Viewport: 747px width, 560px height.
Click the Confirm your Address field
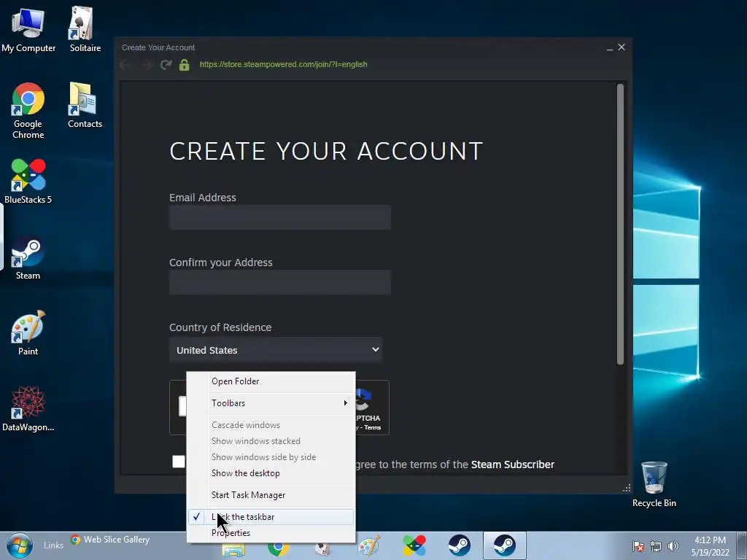tap(280, 282)
